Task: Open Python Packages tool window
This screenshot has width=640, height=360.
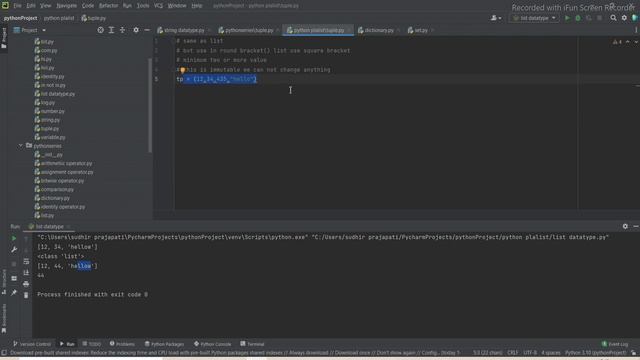Action: pyautogui.click(x=164, y=344)
